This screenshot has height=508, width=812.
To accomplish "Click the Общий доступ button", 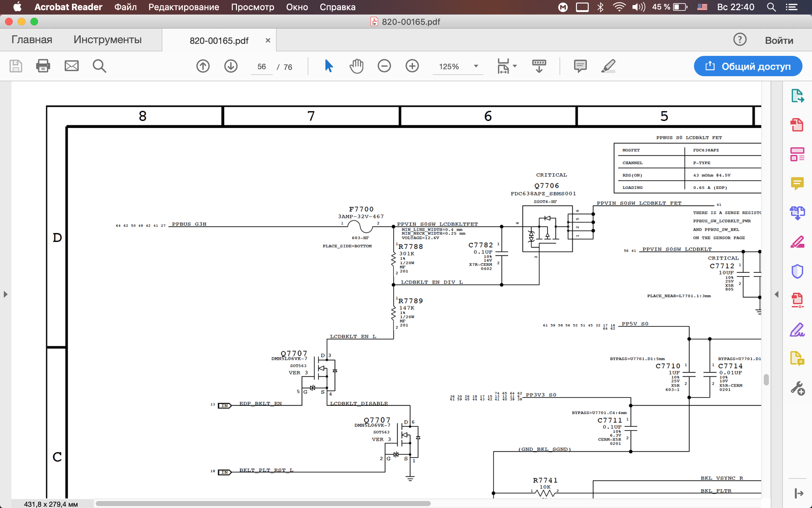I will (748, 66).
